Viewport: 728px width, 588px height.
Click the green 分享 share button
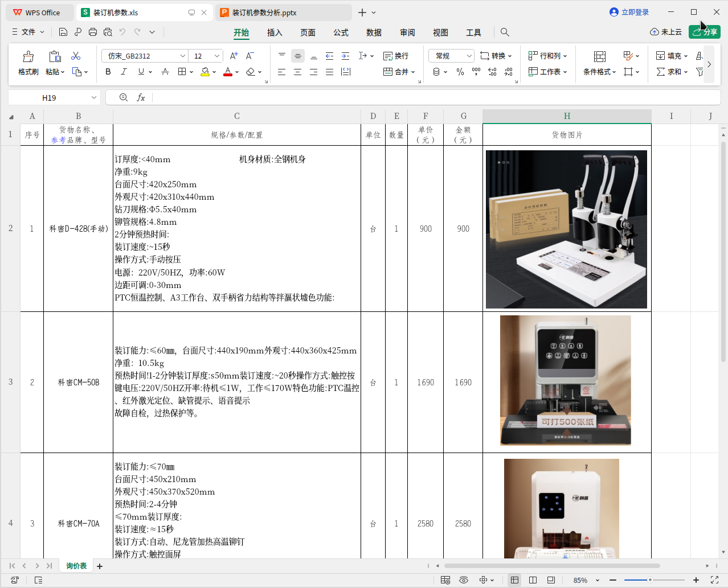tap(704, 32)
